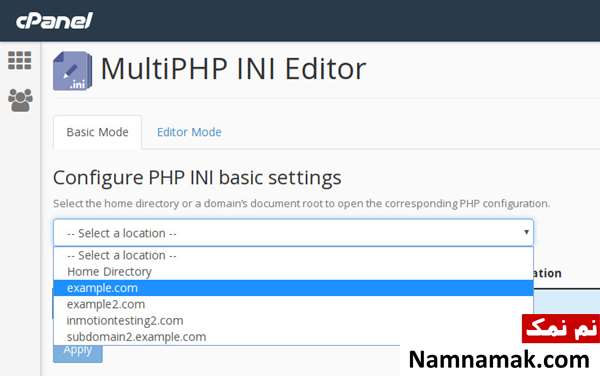This screenshot has width=600, height=376.
Task: Click the MultiPHP INI Editor heading
Action: [x=233, y=69]
